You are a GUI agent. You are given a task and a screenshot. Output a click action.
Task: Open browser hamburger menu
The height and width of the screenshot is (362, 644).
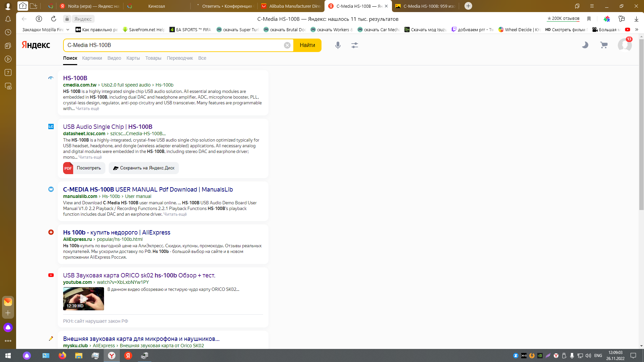592,6
